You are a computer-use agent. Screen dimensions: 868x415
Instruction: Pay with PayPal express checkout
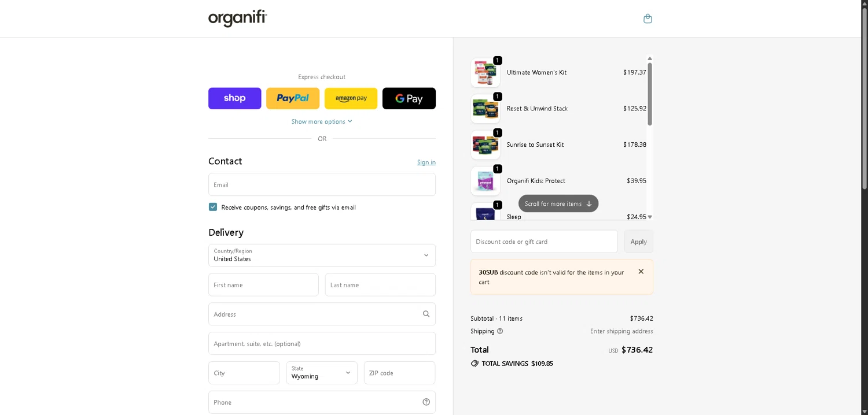pyautogui.click(x=293, y=98)
